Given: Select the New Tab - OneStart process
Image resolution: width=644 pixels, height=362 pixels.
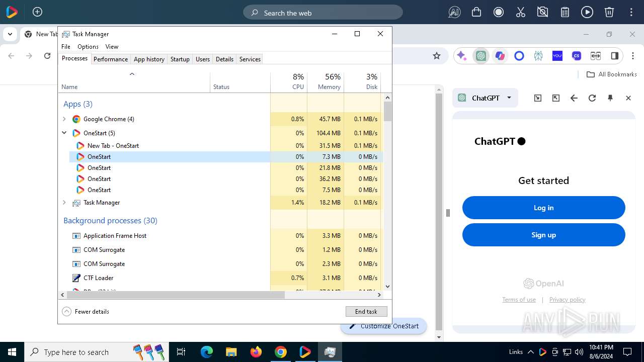Looking at the screenshot, I should click(225, 145).
